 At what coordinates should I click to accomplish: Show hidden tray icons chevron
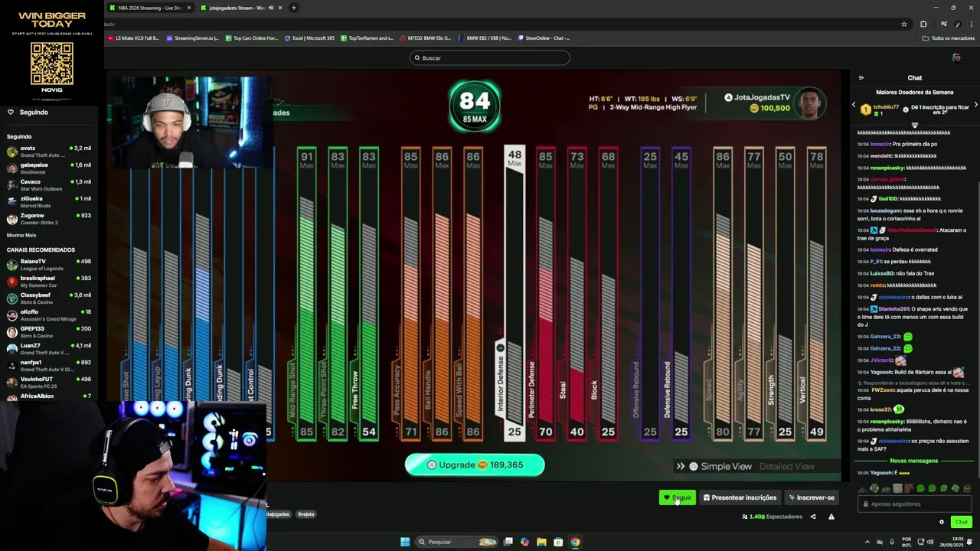click(x=867, y=542)
